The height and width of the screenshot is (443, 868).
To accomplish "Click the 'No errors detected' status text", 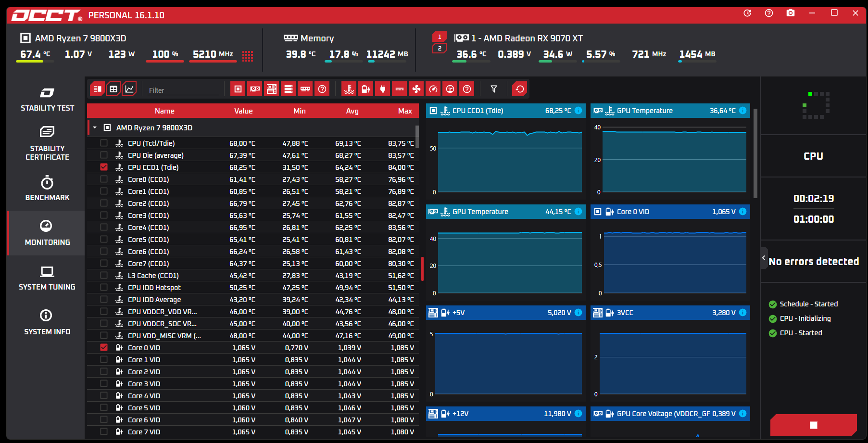I will (814, 261).
